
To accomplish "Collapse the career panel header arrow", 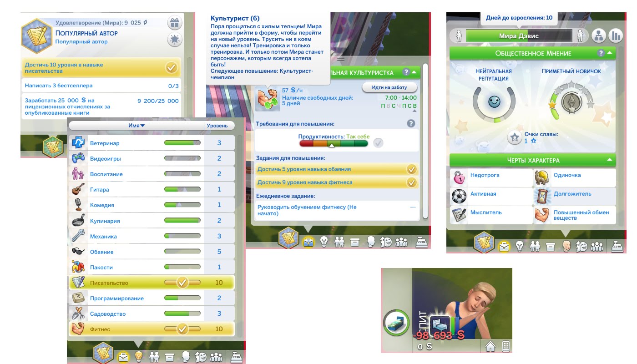I will [414, 72].
